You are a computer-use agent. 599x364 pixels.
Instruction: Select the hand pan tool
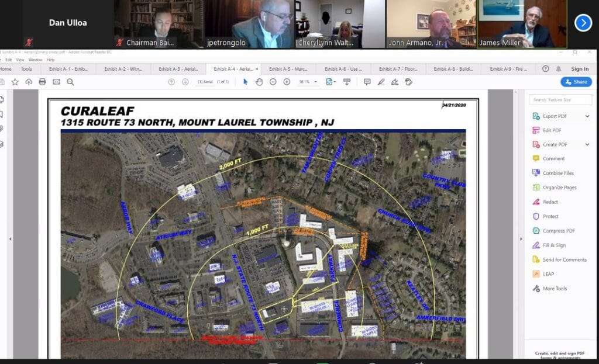[259, 82]
